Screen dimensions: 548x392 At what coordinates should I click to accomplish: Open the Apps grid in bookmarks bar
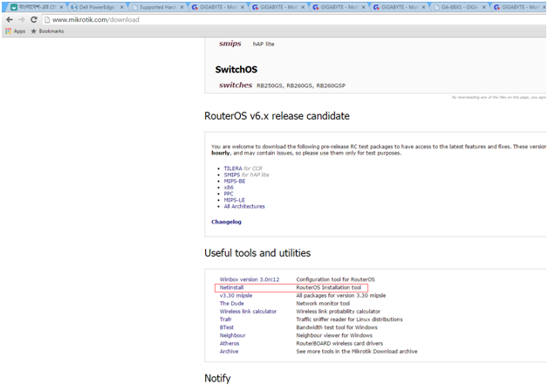pos(16,31)
